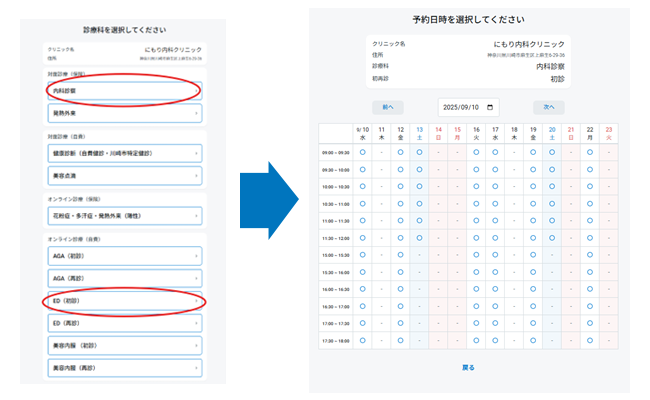Click the 13 土 column header

point(420,133)
